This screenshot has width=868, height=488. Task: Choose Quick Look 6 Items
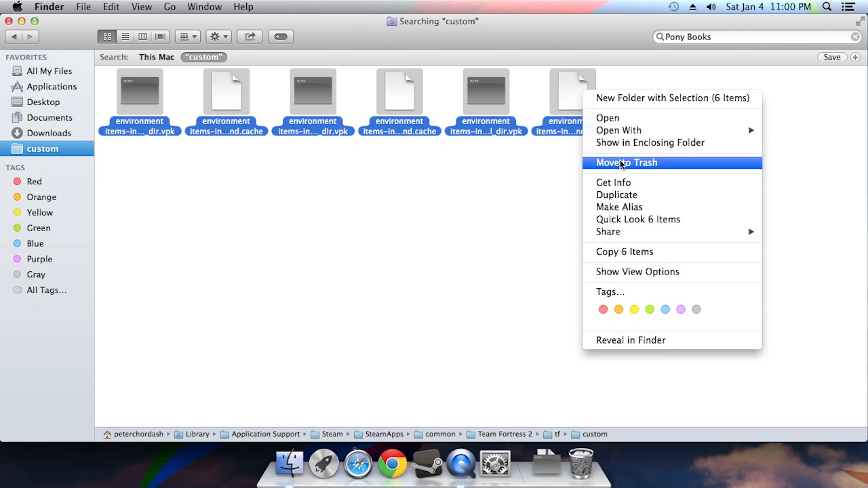(x=672, y=220)
